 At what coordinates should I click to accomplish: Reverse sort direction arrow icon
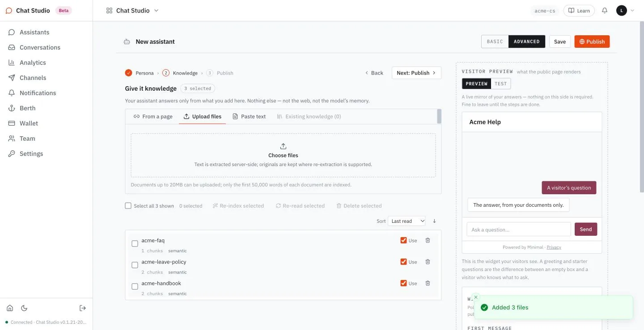point(434,221)
